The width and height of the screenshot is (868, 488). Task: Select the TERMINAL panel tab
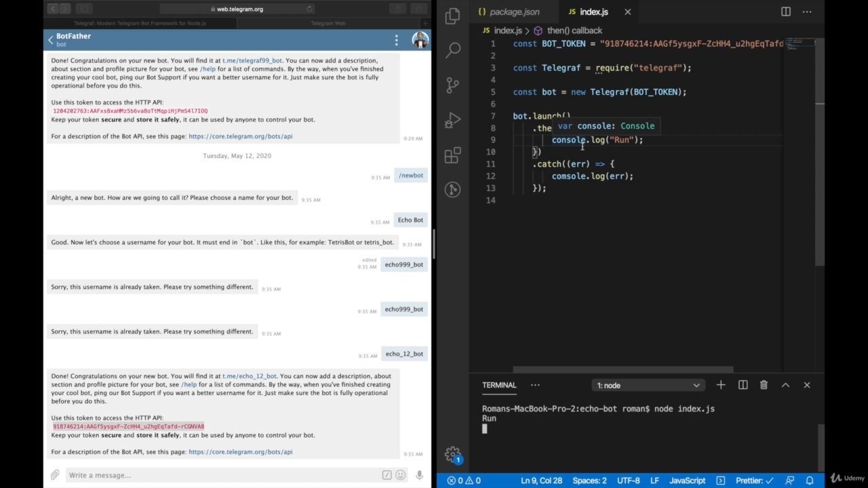point(499,385)
